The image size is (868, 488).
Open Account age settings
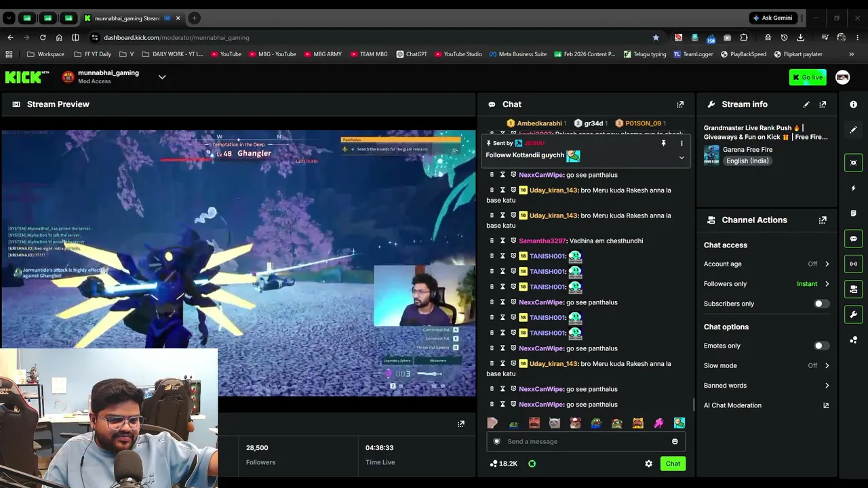click(x=766, y=264)
